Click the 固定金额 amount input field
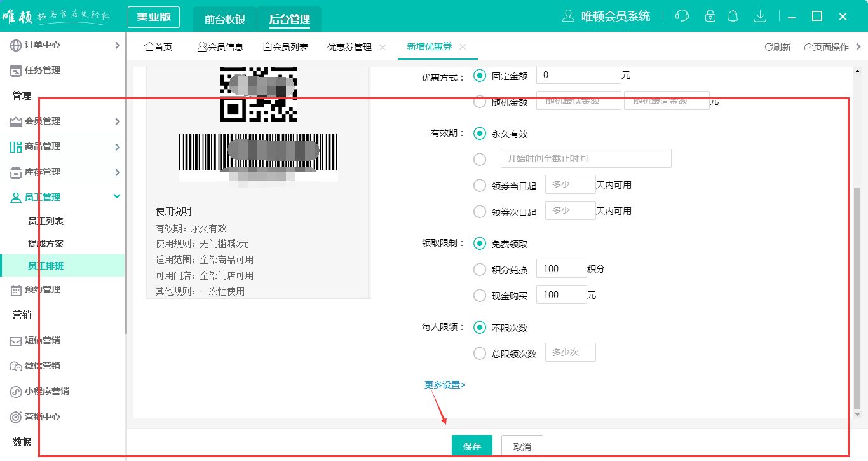The image size is (868, 461). [x=578, y=75]
